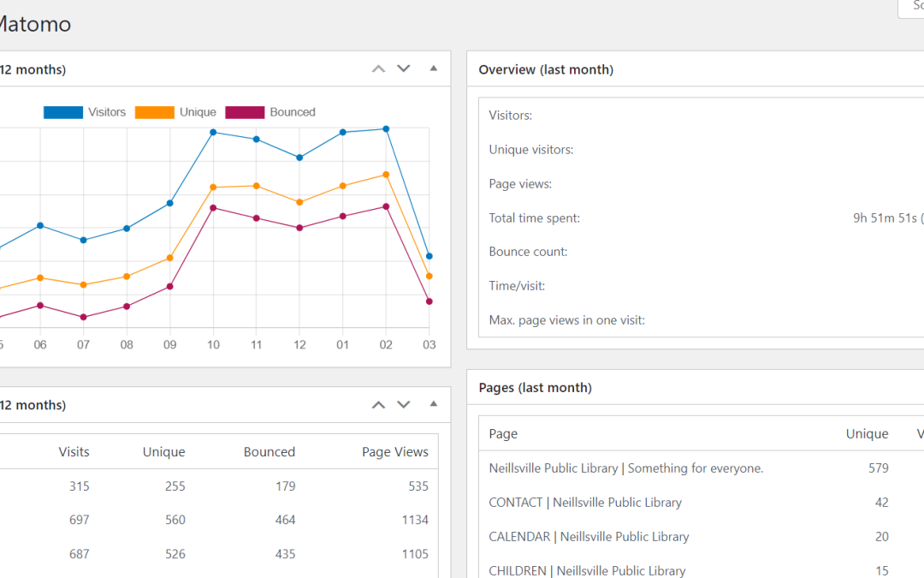Click the 697 visits cell
This screenshot has height=578, width=924.
[79, 520]
